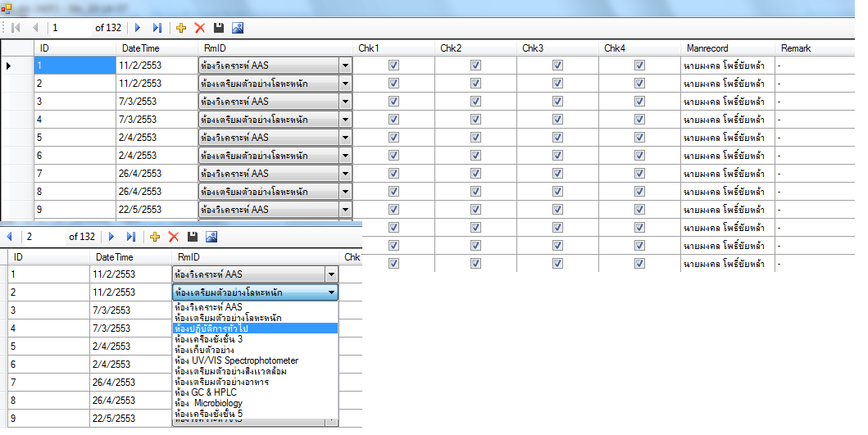
Task: Select date 26/4/2553 for ID 7 in upper grid
Action: click(157, 173)
